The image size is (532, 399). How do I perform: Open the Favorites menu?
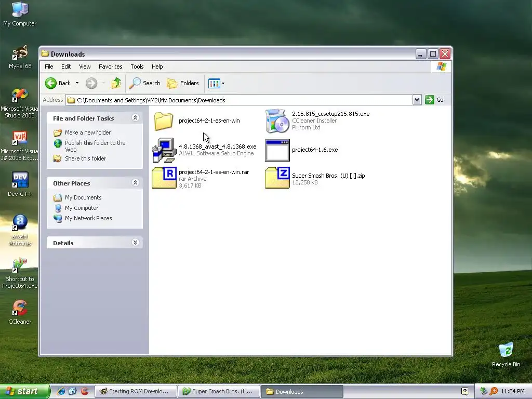[110, 66]
